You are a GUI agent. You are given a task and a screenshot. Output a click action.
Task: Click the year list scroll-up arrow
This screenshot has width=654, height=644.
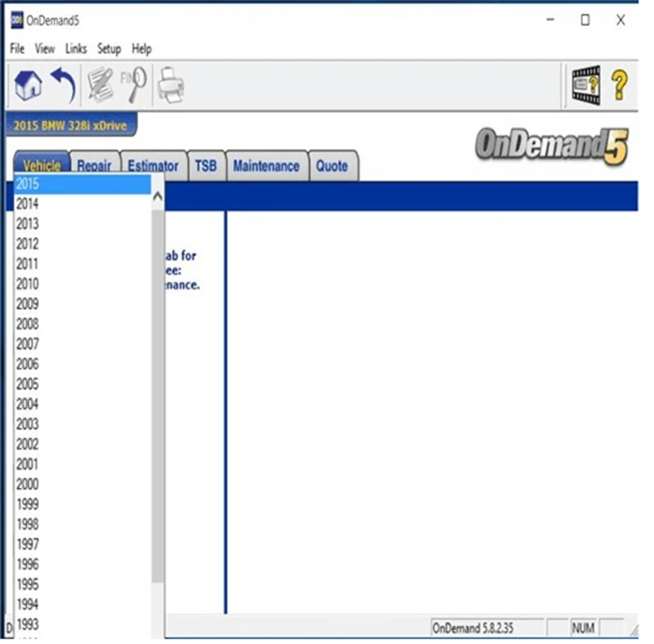pyautogui.click(x=158, y=195)
